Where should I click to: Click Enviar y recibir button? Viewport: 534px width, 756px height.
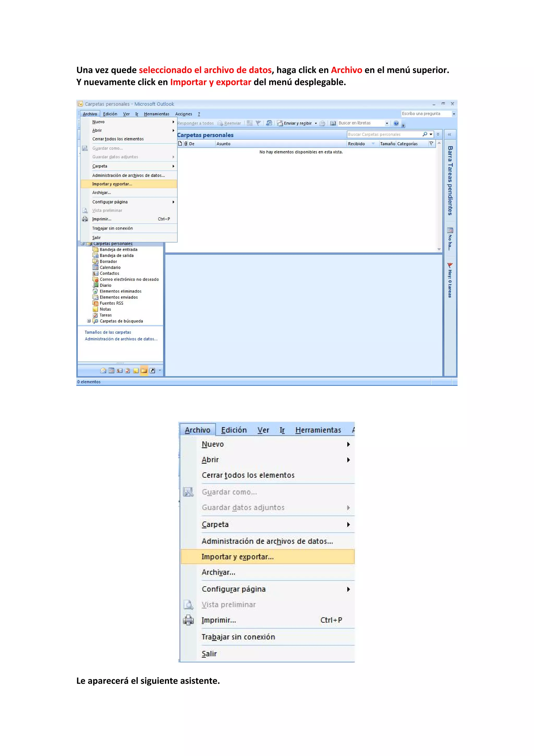(x=294, y=123)
